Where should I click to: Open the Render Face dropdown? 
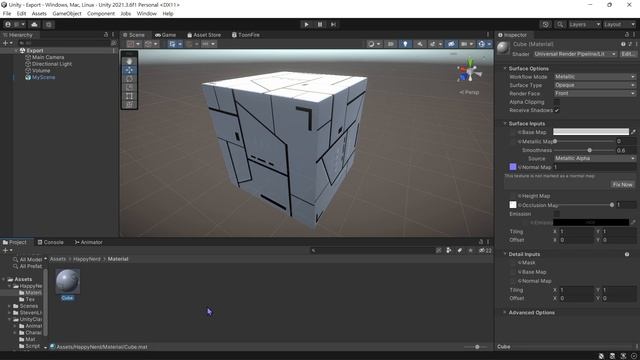[595, 93]
